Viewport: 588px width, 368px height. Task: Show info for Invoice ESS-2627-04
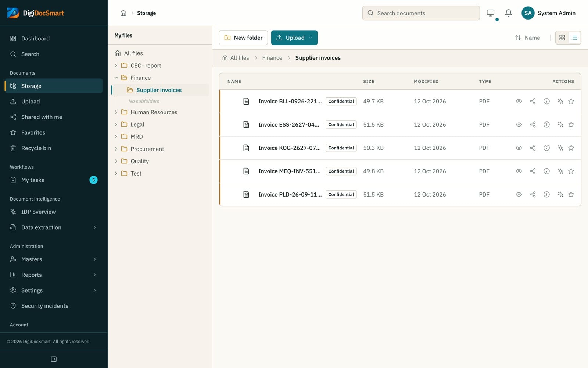coord(546,124)
